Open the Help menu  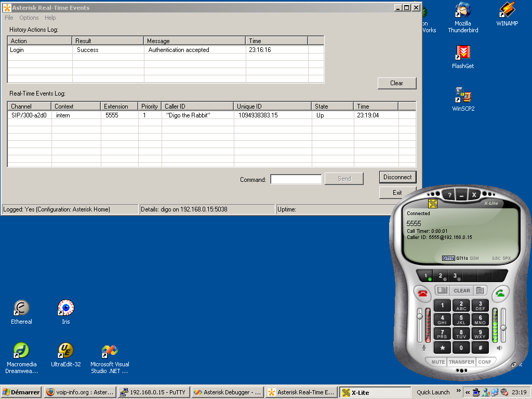point(50,18)
